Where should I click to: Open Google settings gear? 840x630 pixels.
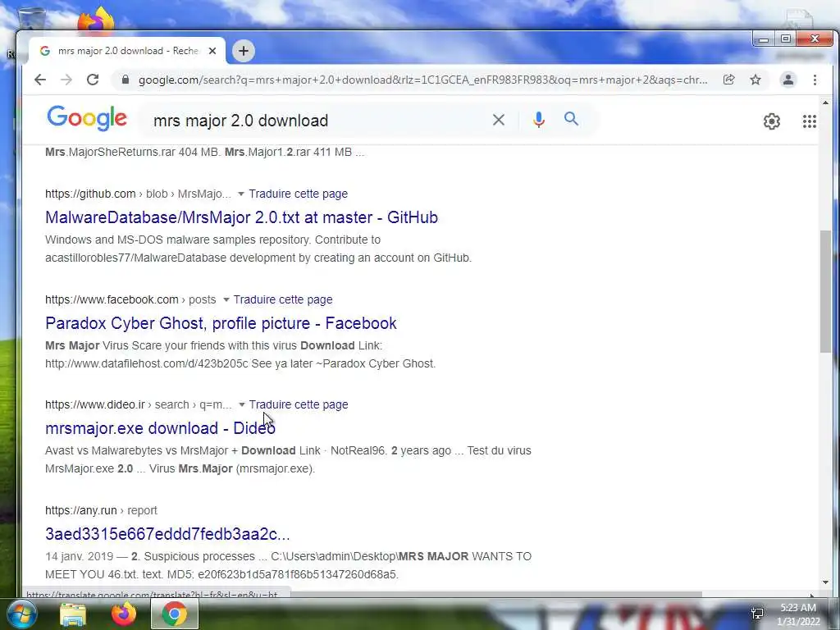(x=771, y=121)
